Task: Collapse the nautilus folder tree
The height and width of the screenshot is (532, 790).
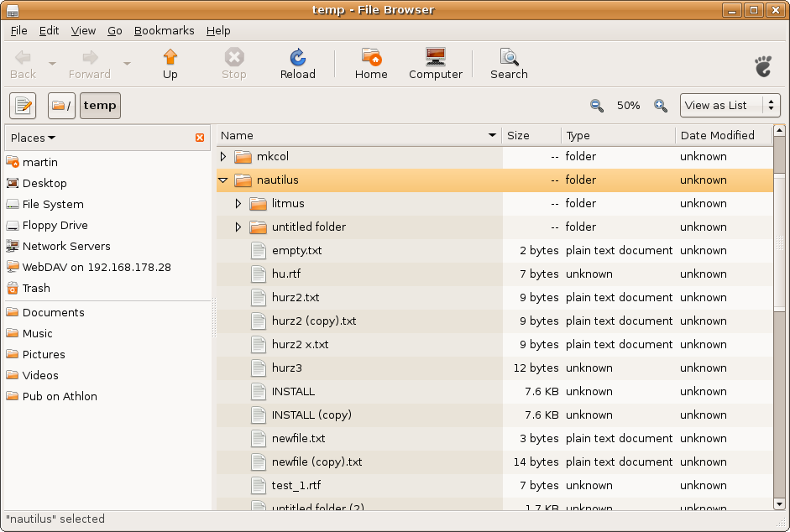Action: (x=223, y=180)
